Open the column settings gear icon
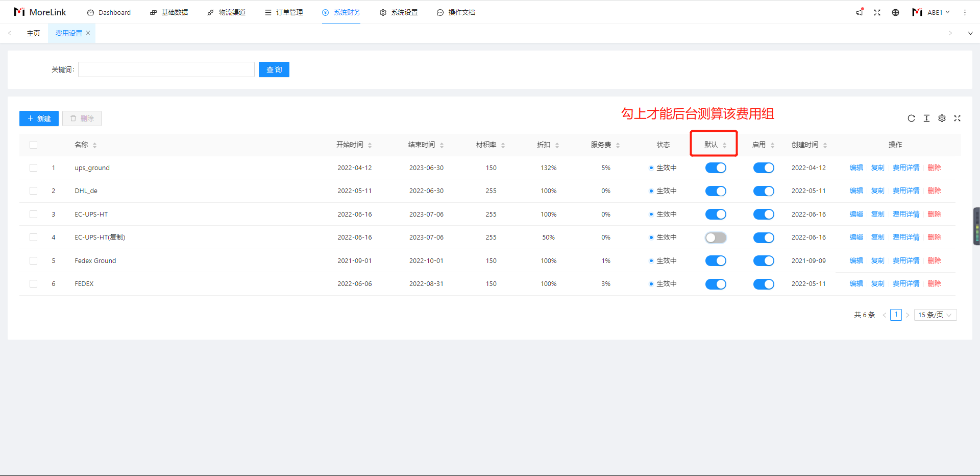Image resolution: width=980 pixels, height=476 pixels. [942, 118]
